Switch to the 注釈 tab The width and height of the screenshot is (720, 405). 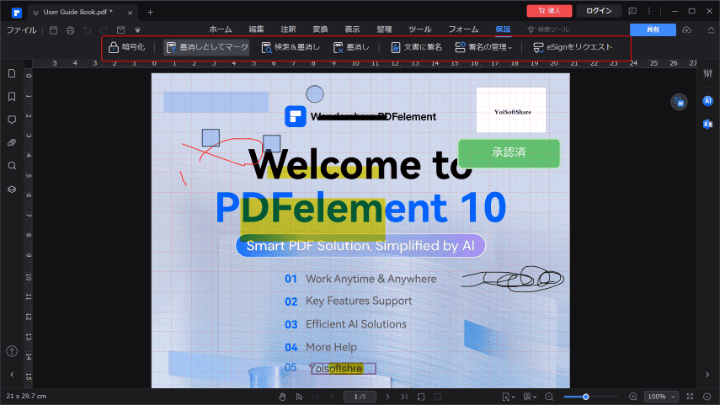[288, 29]
